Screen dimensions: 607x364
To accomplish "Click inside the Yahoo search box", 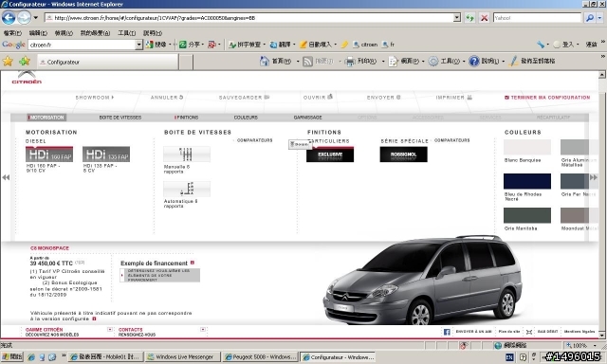I will pyautogui.click(x=538, y=18).
